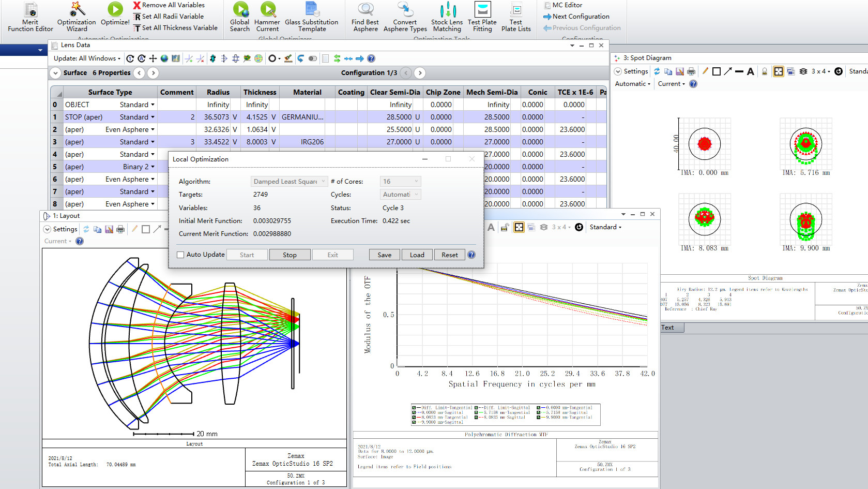Click the Stop button
868x489 pixels.
pyautogui.click(x=290, y=255)
